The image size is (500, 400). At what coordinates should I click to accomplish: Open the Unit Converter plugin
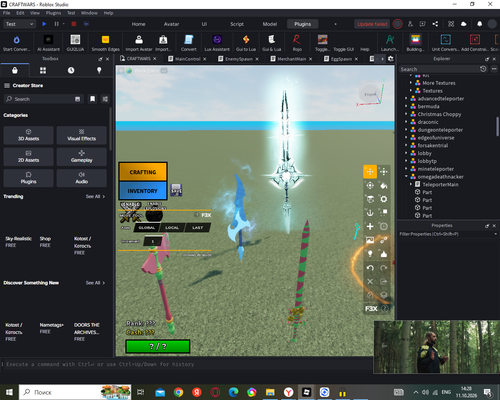pyautogui.click(x=445, y=43)
